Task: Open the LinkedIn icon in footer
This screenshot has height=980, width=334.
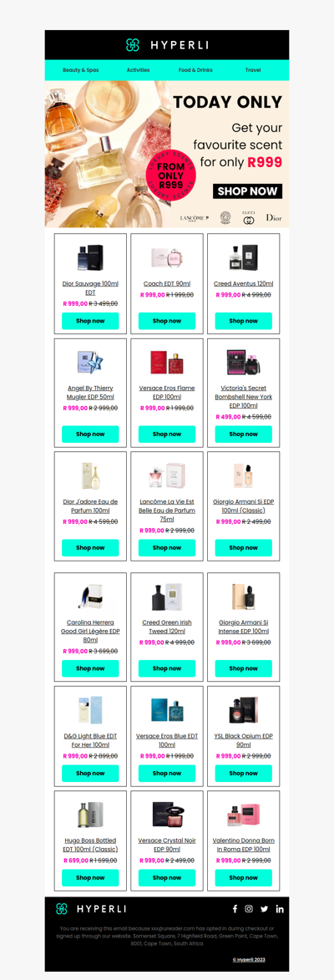Action: click(279, 909)
